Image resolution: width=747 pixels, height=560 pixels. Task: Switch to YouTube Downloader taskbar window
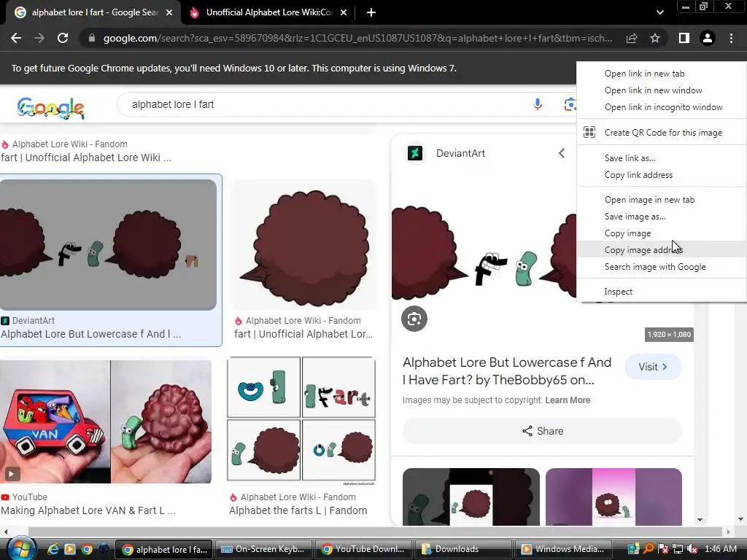point(363,549)
